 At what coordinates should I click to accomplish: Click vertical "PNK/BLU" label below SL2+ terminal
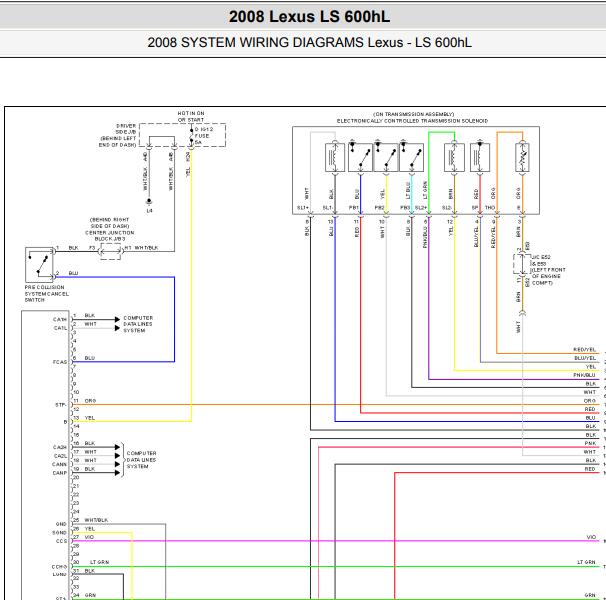point(425,236)
